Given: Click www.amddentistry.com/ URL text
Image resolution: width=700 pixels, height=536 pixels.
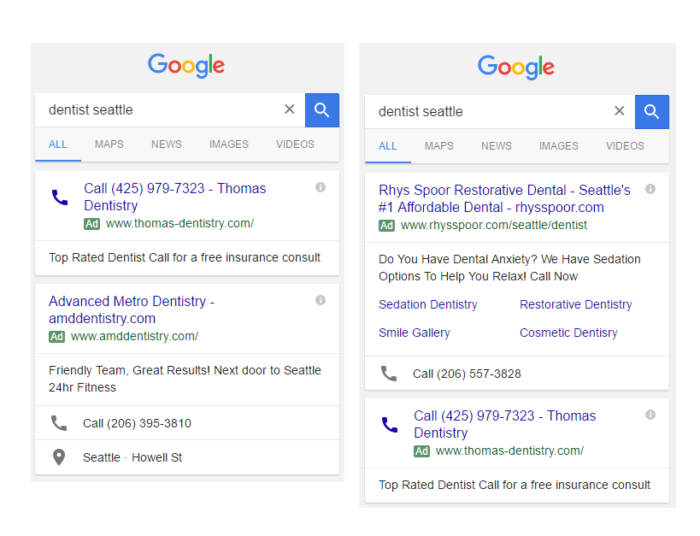Looking at the screenshot, I should [134, 337].
